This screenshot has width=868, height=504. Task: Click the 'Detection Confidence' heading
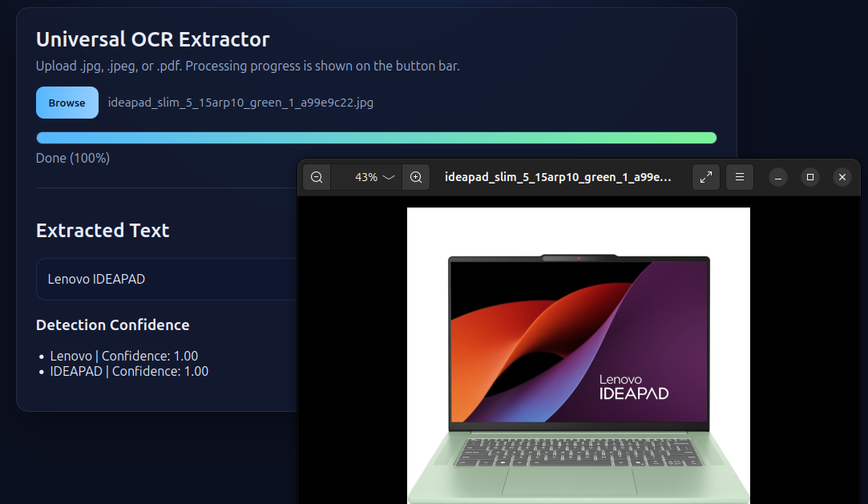[x=112, y=325]
